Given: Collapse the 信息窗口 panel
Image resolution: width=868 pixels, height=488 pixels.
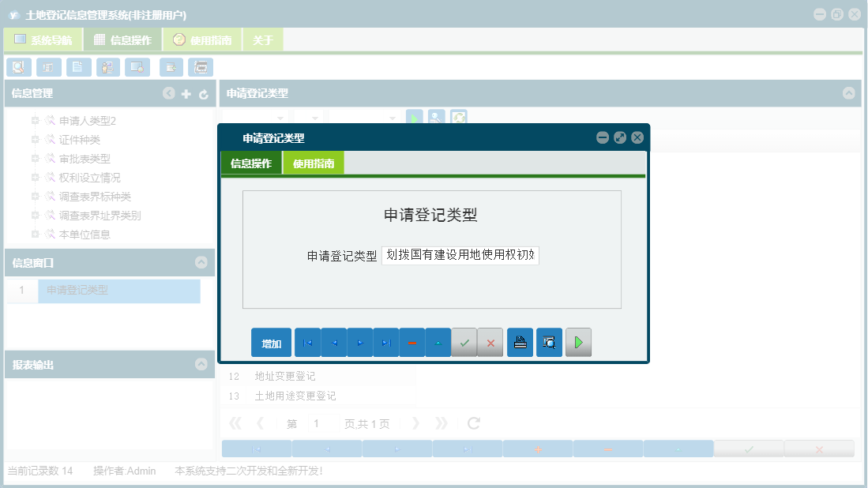Looking at the screenshot, I should pyautogui.click(x=203, y=263).
